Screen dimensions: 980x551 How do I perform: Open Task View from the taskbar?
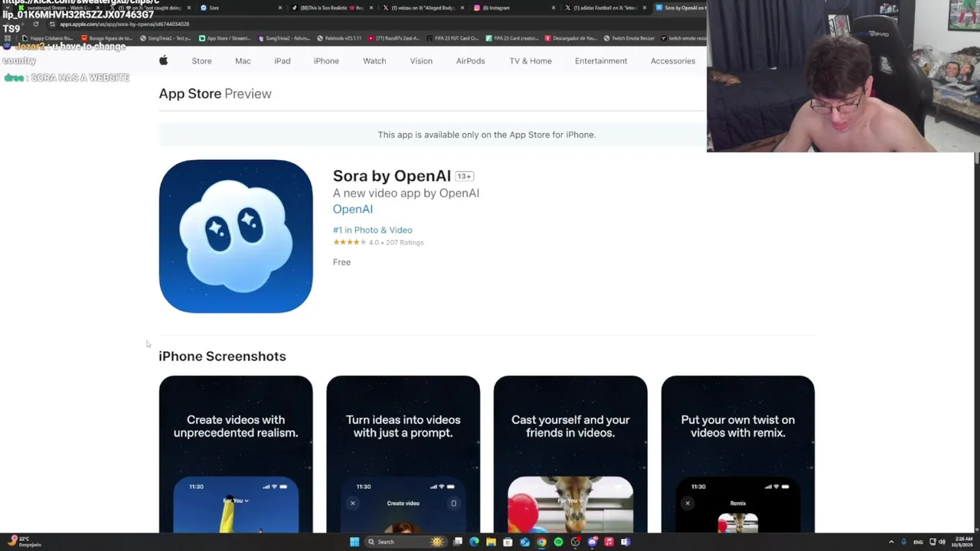458,542
